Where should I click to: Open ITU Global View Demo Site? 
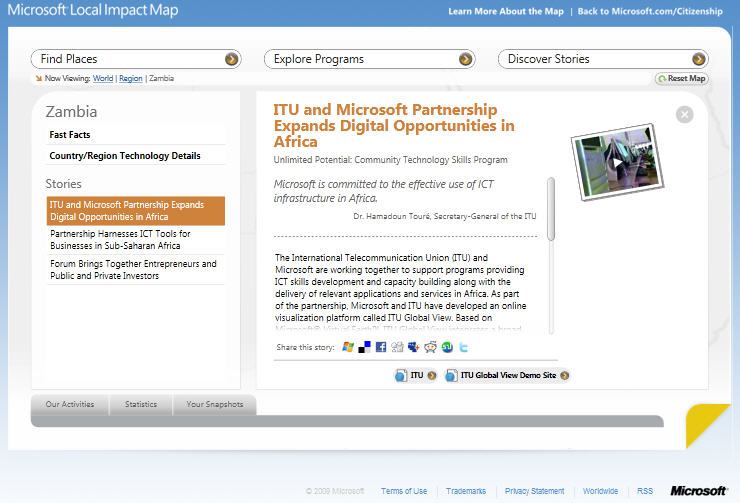(507, 375)
